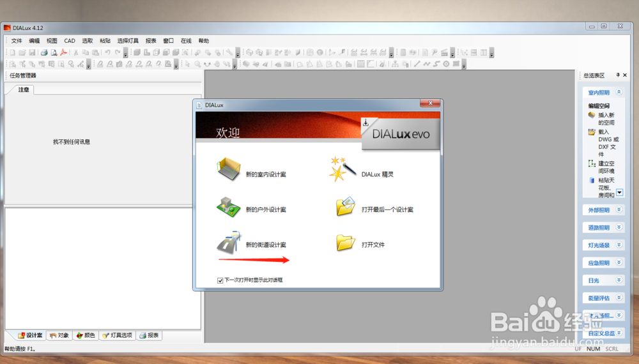This screenshot has width=639, height=364.
Task: Click the Print preview toolbar icon
Action: (x=54, y=52)
